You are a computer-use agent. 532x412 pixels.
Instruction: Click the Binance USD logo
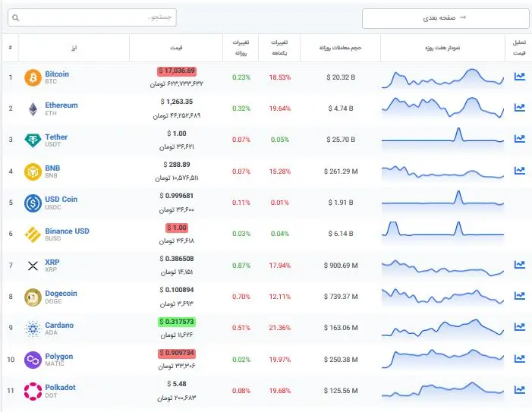tap(33, 234)
